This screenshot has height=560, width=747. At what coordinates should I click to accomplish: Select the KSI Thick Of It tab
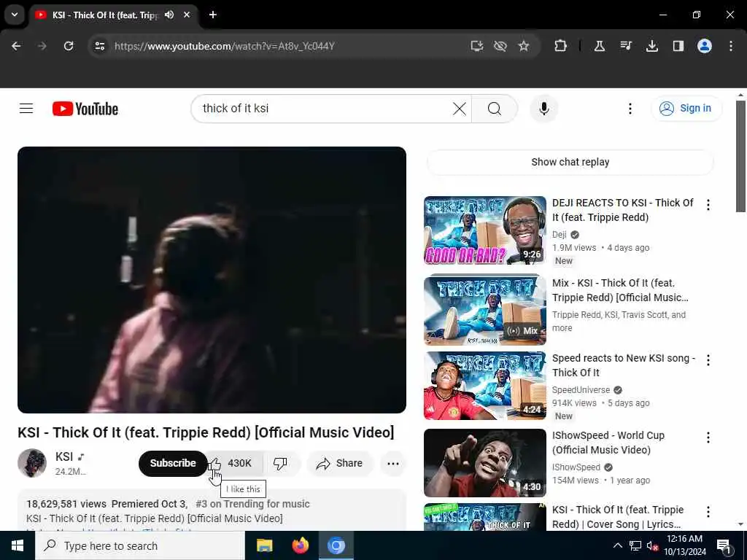coord(105,15)
